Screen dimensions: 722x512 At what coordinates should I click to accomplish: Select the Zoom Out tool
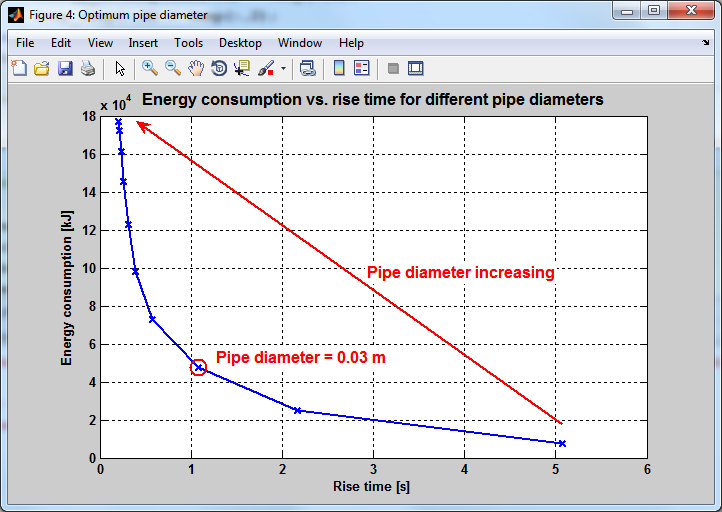[173, 68]
